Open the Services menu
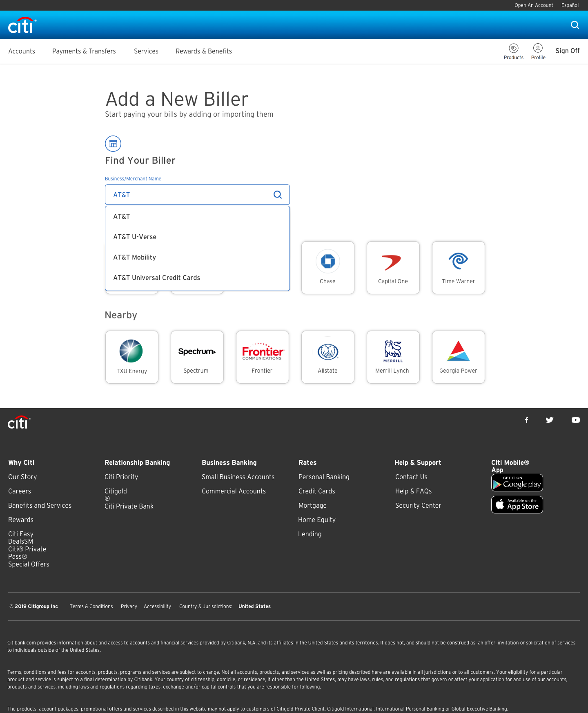Image resolution: width=588 pixels, height=713 pixels. [146, 51]
